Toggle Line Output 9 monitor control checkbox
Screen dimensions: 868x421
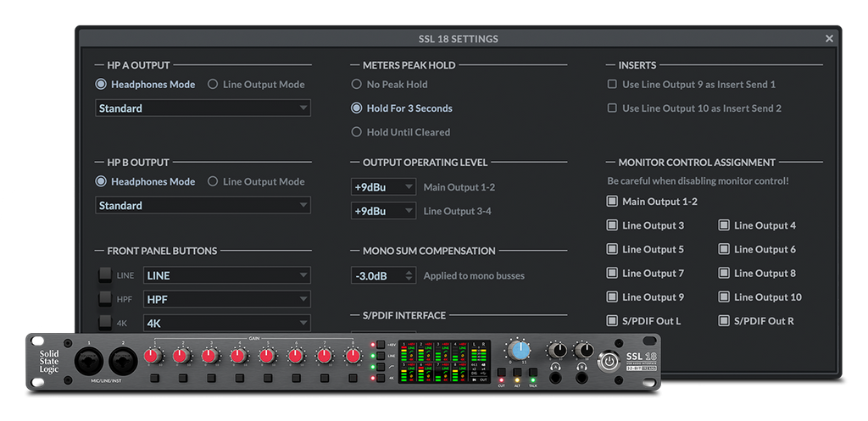pos(612,296)
